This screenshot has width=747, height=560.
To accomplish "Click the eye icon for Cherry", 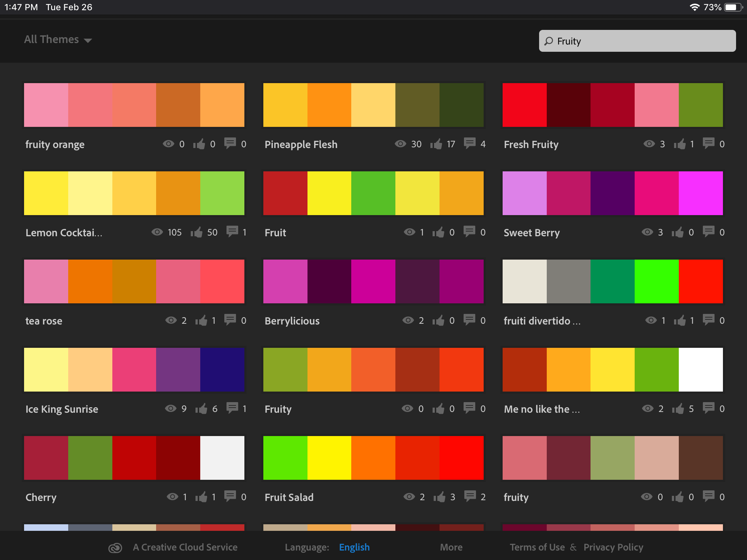I will click(173, 497).
